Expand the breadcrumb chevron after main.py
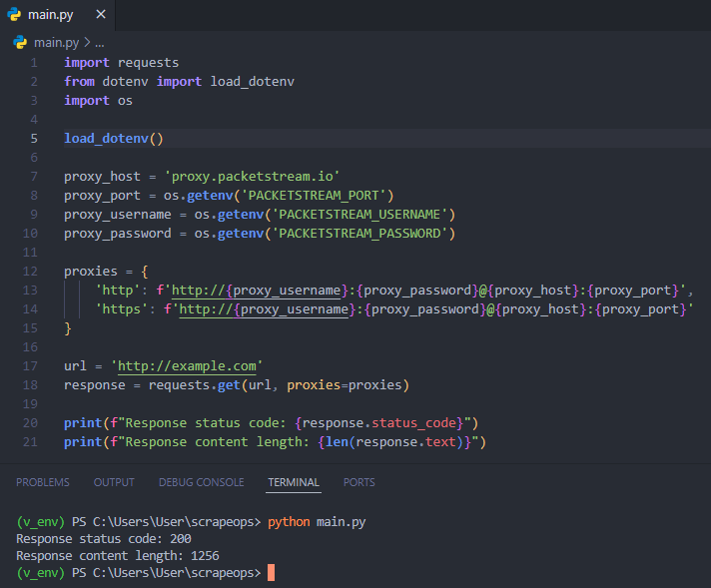Image resolution: width=711 pixels, height=588 pixels. pyautogui.click(x=86, y=42)
